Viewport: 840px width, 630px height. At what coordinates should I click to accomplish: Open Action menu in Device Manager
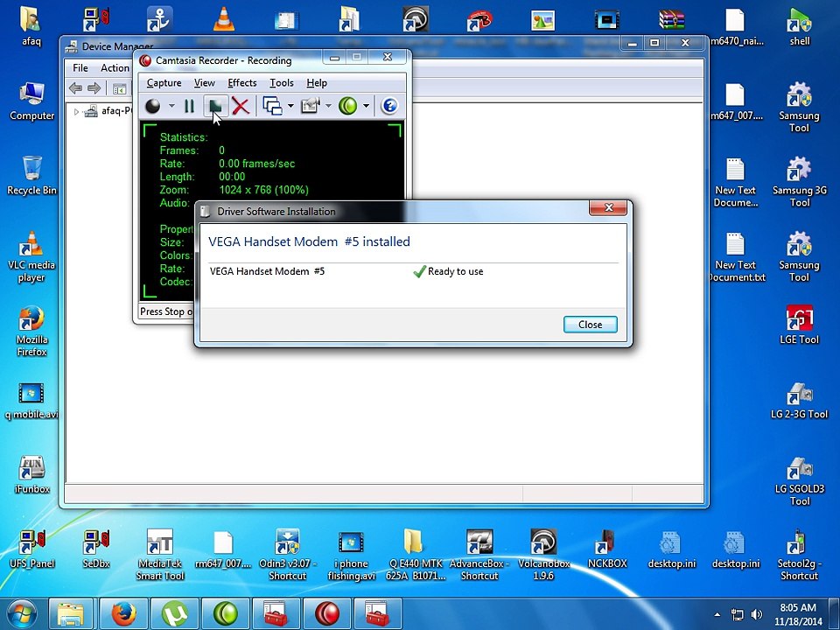point(115,68)
